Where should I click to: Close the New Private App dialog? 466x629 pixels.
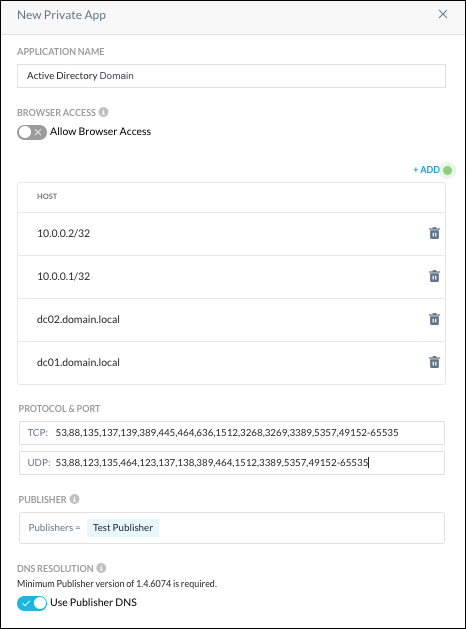pyautogui.click(x=443, y=14)
